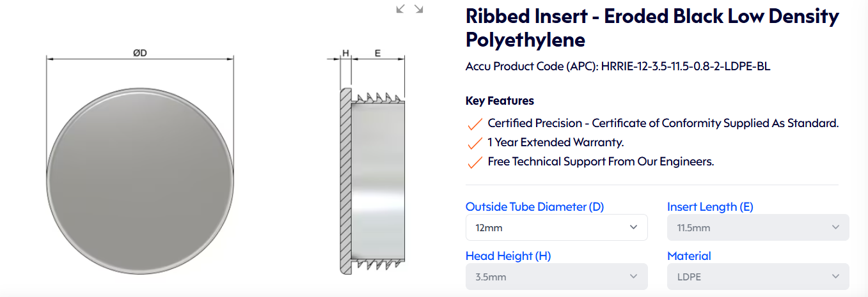Click the checkmark next to 1 Year Extended Warranty
Screen dimensions: 868x297
tap(475, 142)
